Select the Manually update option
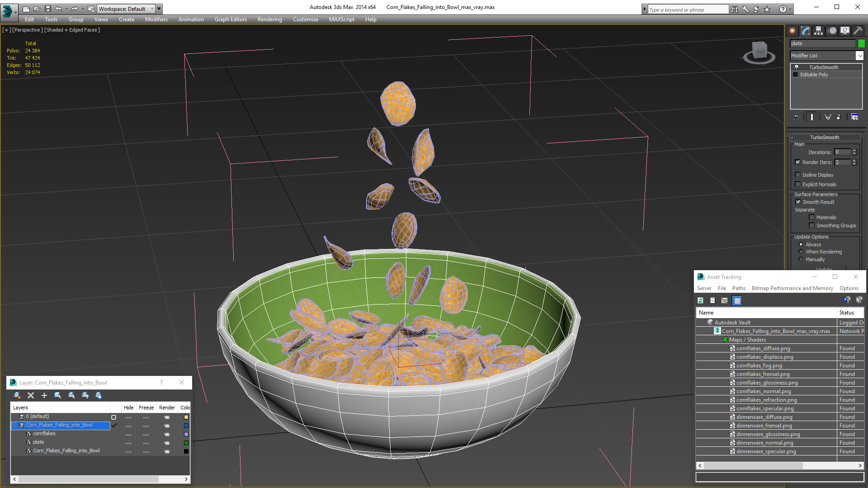 (x=801, y=259)
